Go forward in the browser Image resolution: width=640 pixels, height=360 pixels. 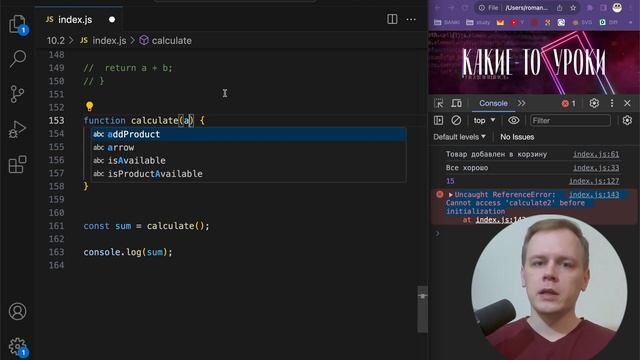tap(451, 8)
